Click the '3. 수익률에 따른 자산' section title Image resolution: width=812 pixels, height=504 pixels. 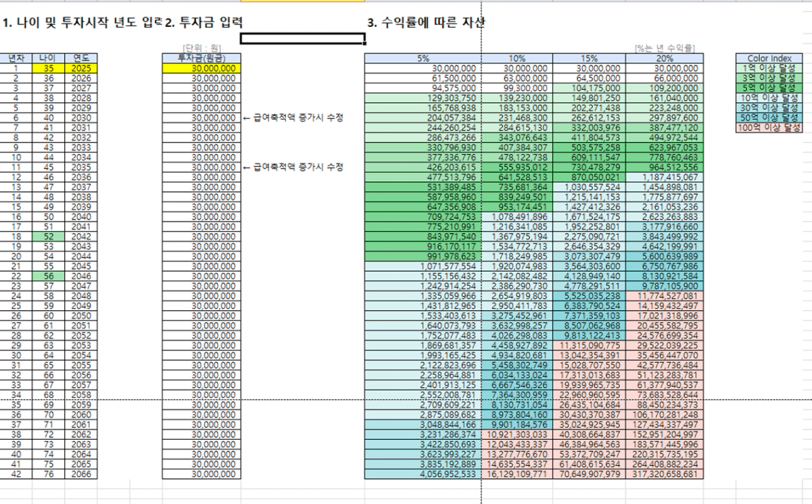[x=425, y=23]
